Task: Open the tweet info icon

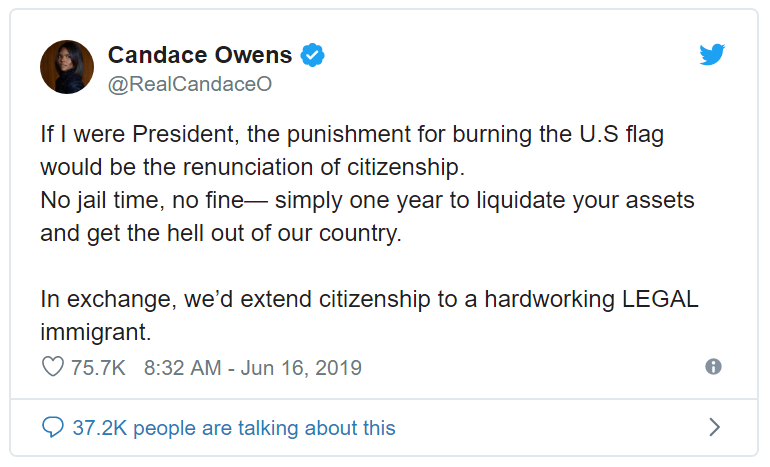Action: click(713, 367)
